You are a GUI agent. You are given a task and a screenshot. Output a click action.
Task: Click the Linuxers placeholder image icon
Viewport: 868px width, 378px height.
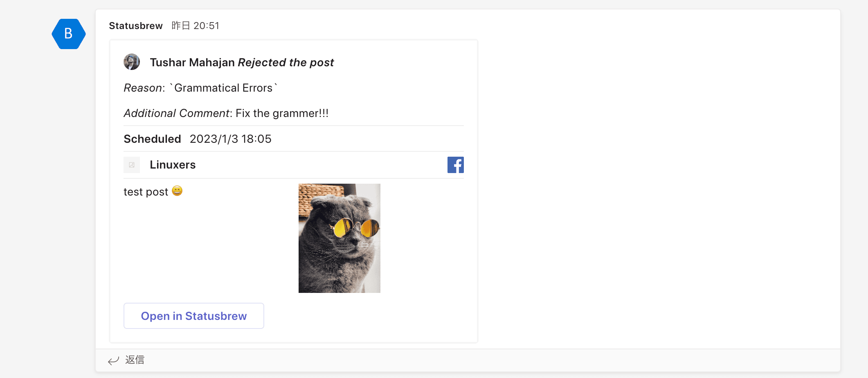pos(132,165)
